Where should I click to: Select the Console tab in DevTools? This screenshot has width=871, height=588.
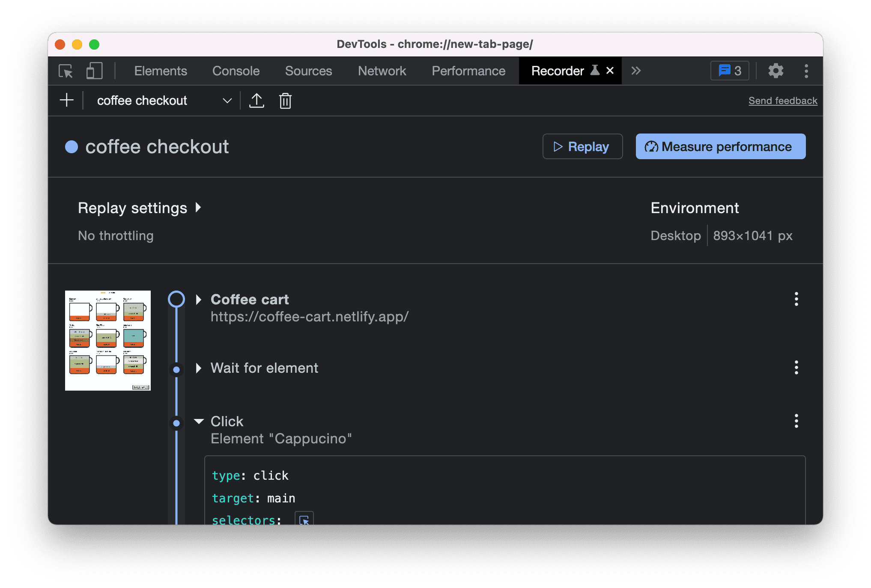236,71
